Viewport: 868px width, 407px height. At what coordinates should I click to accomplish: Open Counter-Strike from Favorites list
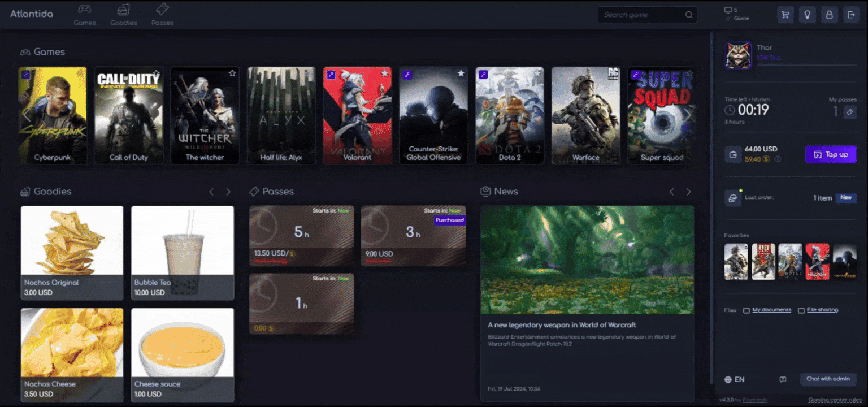tap(845, 262)
